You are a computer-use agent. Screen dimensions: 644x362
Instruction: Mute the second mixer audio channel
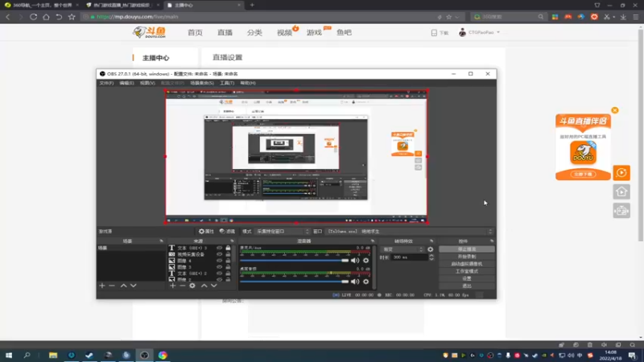point(355,282)
